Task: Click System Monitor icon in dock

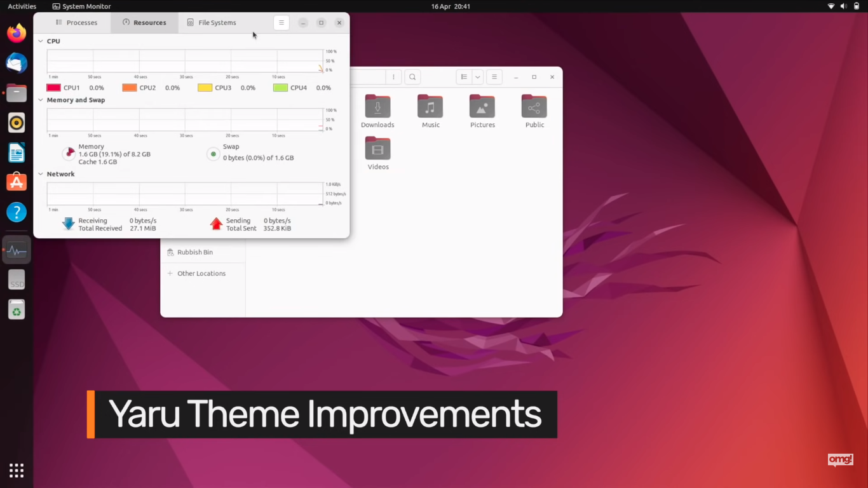Action: (x=17, y=250)
